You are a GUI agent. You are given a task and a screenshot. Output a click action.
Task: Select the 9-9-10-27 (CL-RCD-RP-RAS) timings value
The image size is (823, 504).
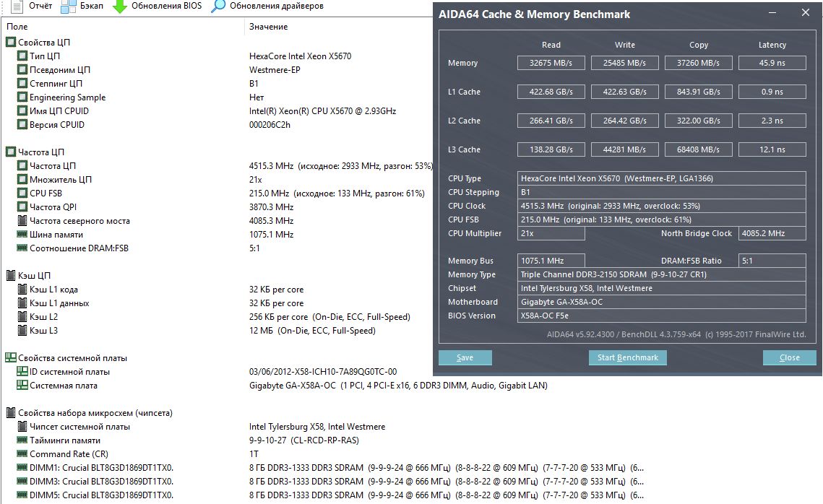pos(304,440)
